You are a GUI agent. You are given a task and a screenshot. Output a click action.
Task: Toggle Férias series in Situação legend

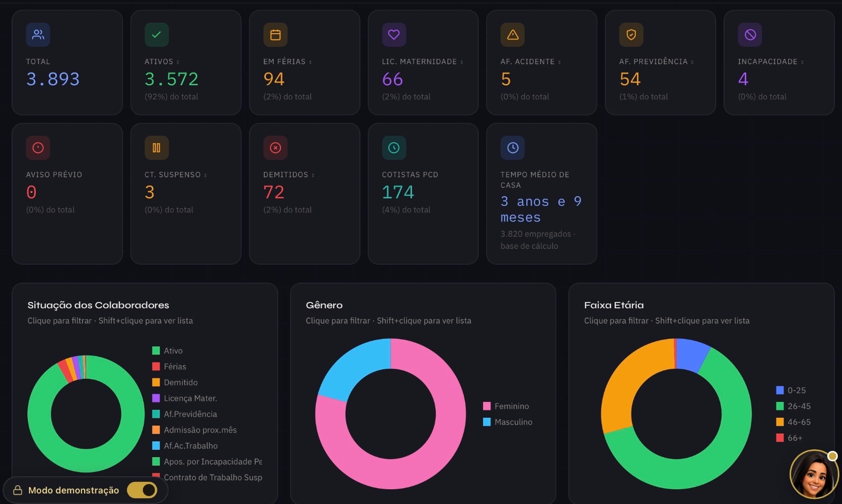tap(169, 366)
